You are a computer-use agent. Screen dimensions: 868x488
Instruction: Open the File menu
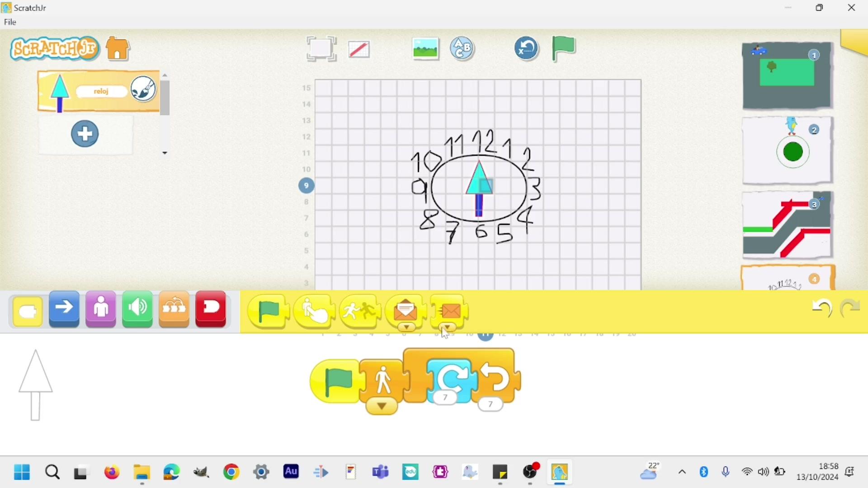tap(10, 22)
